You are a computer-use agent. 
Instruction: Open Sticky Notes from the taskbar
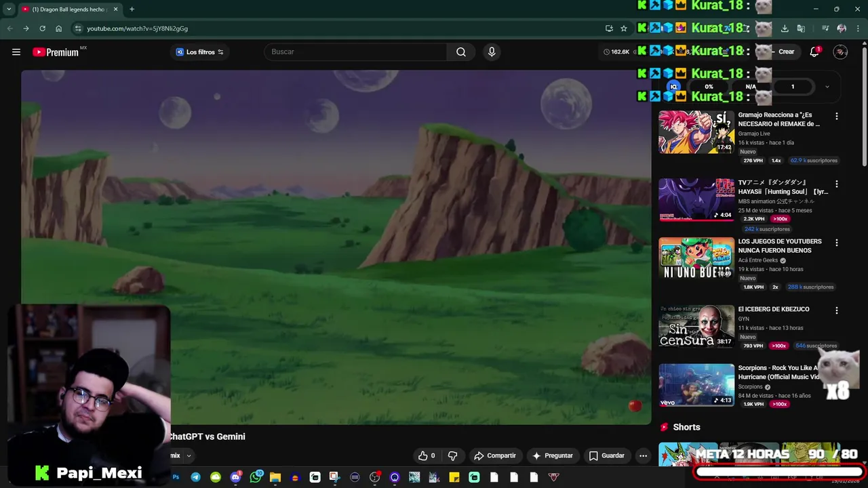coord(454,477)
